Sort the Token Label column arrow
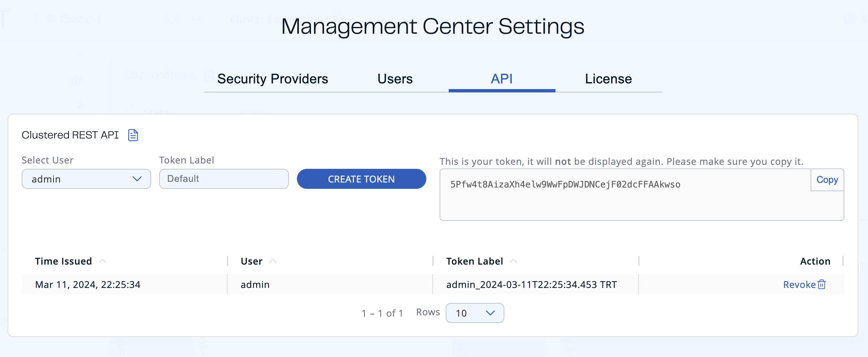Screen dimensions: 868x357 513,261
